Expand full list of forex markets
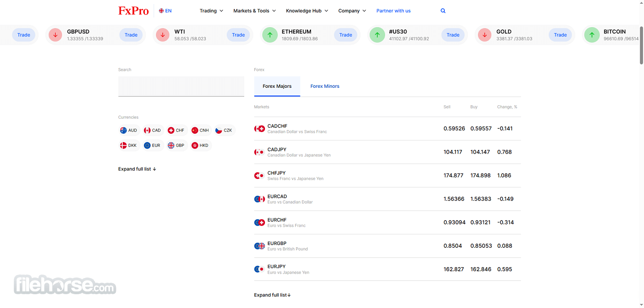644x308 pixels. [272, 295]
